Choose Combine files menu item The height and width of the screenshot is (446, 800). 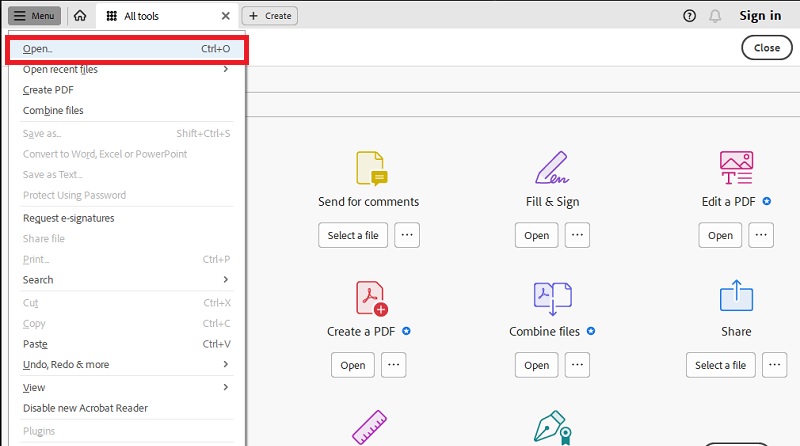(127, 110)
